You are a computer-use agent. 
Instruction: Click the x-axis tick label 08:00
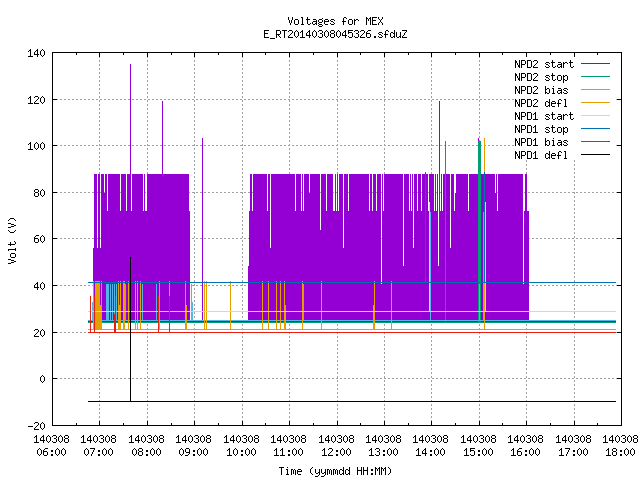[147, 452]
